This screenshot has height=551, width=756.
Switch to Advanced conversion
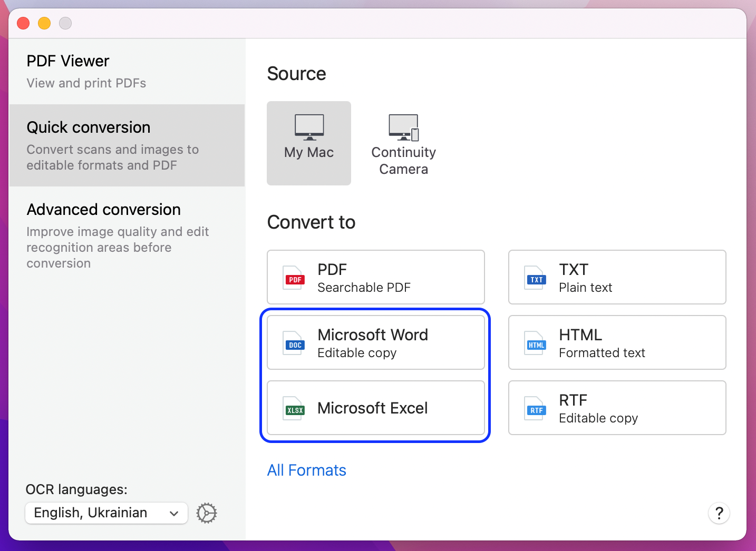(127, 235)
